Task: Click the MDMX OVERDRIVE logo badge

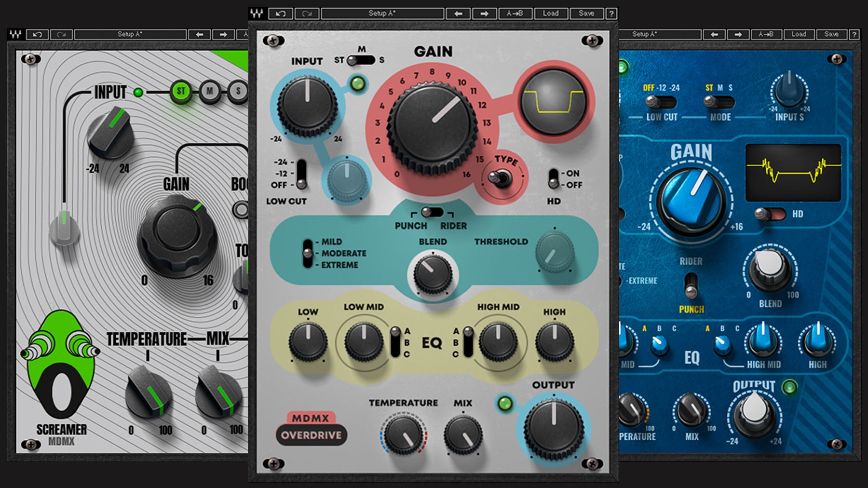Action: tap(312, 428)
